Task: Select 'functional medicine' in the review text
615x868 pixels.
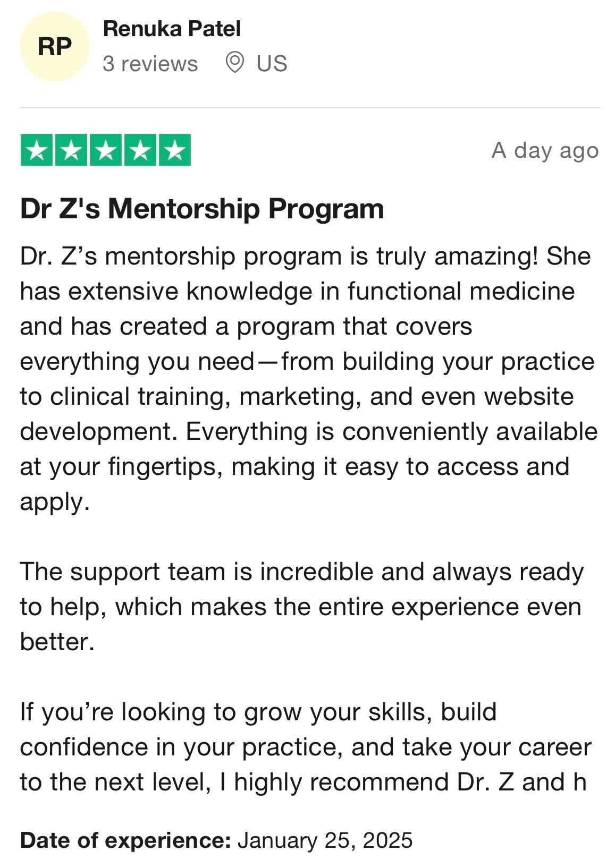Action: pos(461,292)
